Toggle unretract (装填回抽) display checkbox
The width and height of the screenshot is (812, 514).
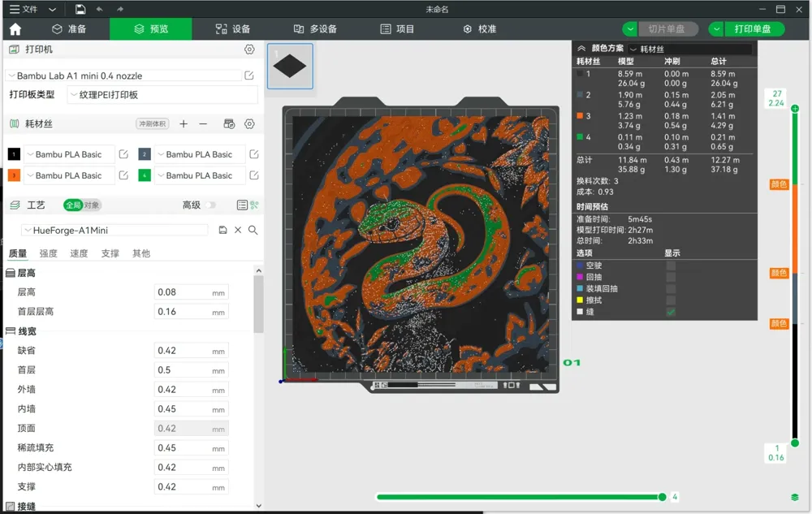point(671,289)
